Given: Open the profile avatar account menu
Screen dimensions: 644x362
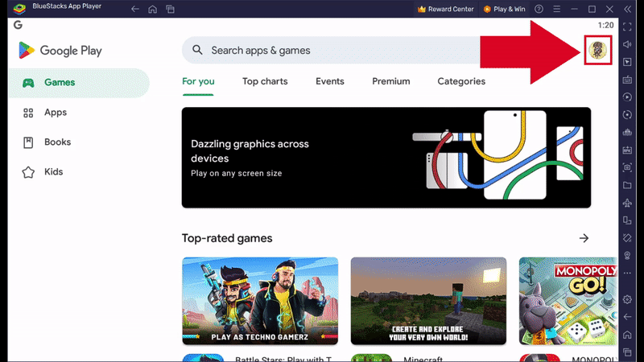Looking at the screenshot, I should pos(597,50).
